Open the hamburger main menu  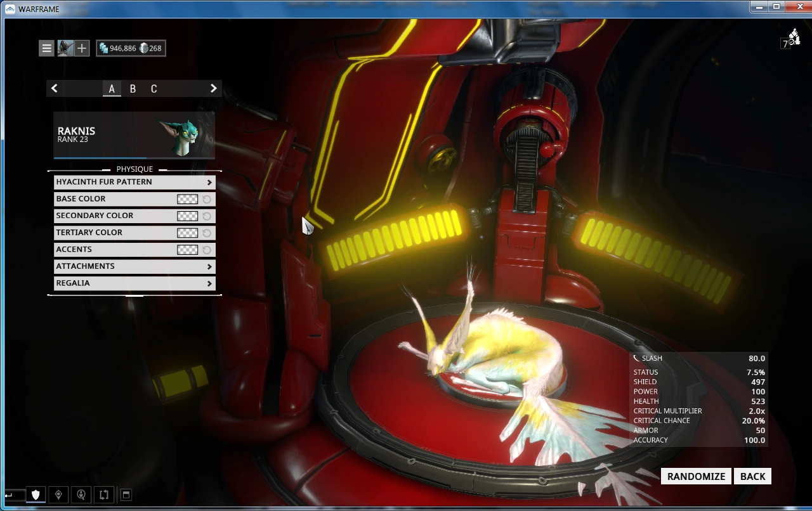coord(46,48)
